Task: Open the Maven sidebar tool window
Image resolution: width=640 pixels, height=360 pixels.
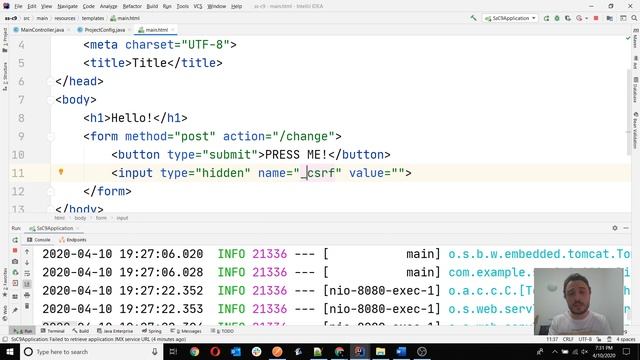Action: click(635, 39)
